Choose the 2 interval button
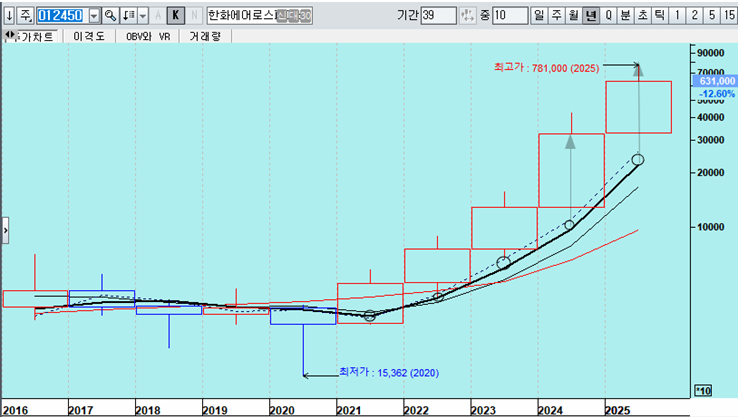The height and width of the screenshot is (417, 740). coord(694,16)
